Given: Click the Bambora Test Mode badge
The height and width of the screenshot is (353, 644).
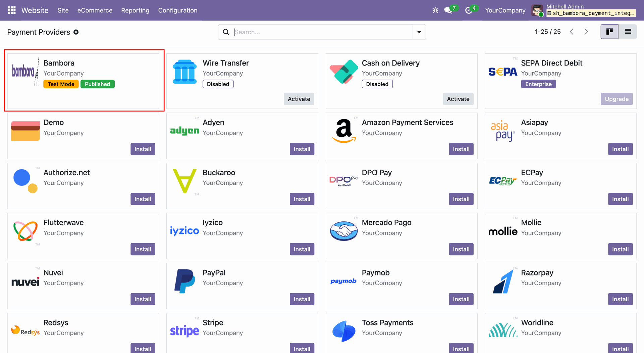Looking at the screenshot, I should tap(61, 84).
